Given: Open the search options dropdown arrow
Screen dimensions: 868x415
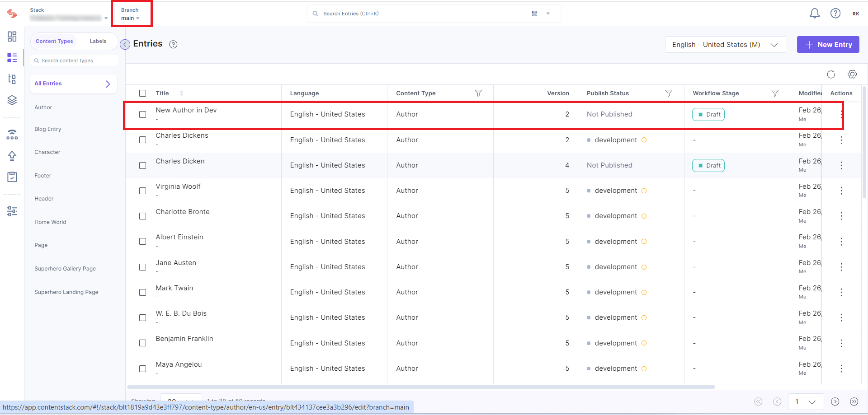Looking at the screenshot, I should click(548, 14).
